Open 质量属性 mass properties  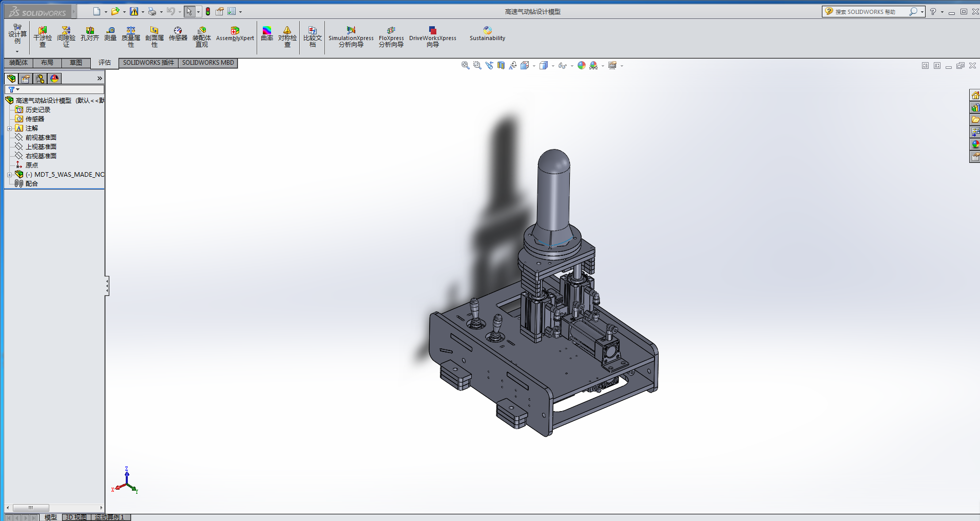(x=131, y=37)
